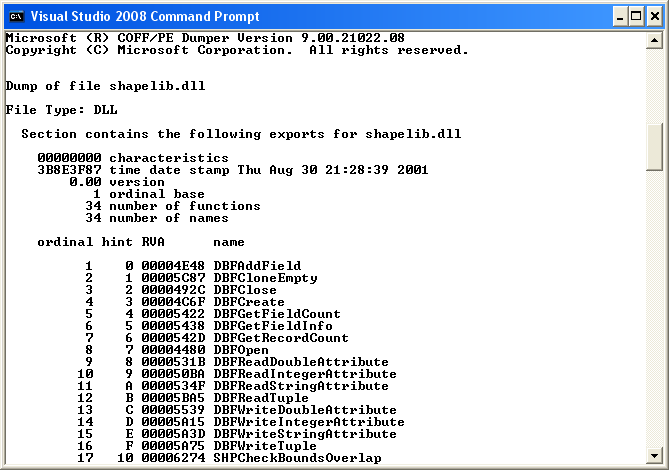Click 'Section contains the following exports' line
This screenshot has height=470, width=669.
[x=241, y=134]
